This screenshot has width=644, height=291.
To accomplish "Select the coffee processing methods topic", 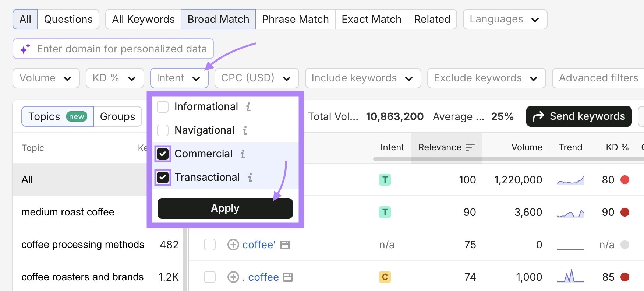I will point(83,245).
